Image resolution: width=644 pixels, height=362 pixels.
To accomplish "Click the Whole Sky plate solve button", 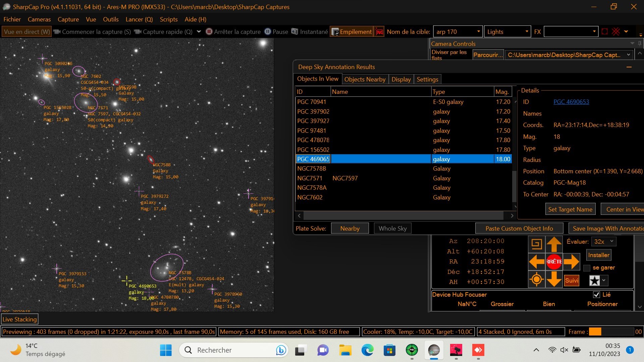I will [x=392, y=229].
